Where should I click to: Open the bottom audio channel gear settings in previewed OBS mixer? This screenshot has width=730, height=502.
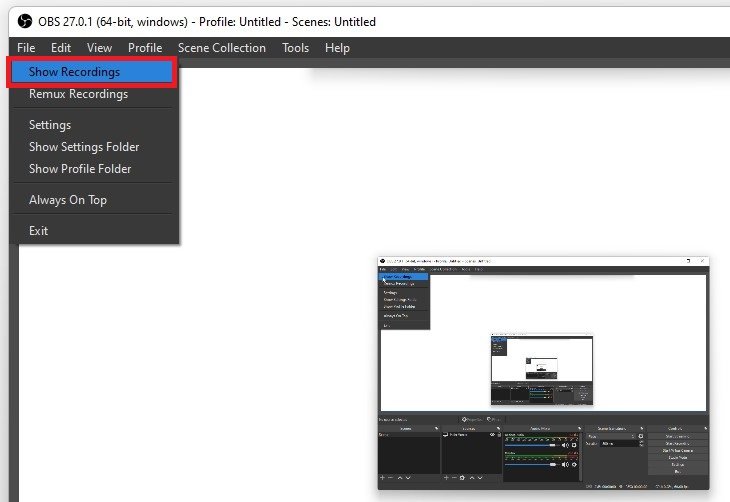tap(574, 465)
